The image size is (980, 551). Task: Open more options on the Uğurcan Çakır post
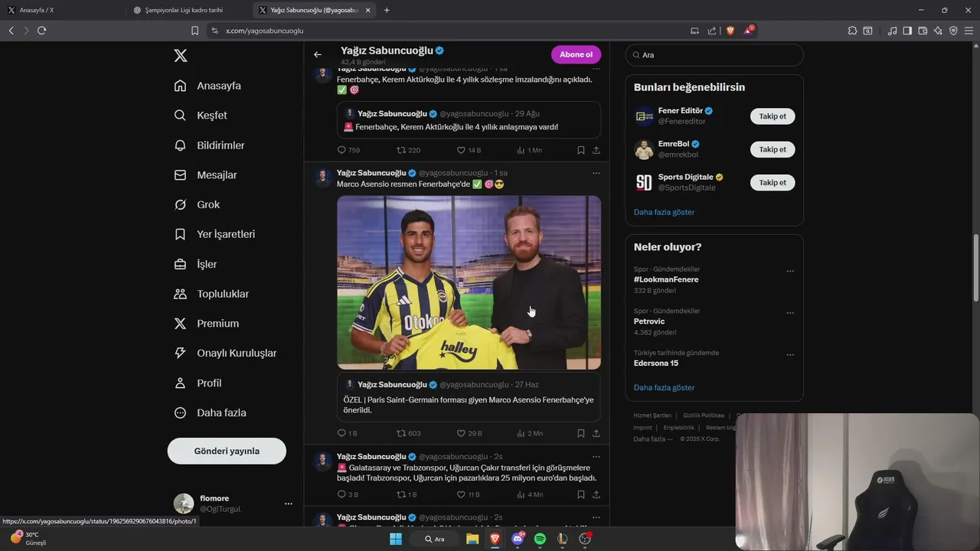[596, 457]
